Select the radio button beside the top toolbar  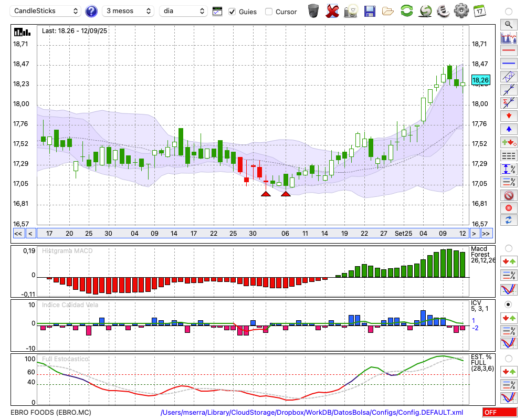pos(509,12)
